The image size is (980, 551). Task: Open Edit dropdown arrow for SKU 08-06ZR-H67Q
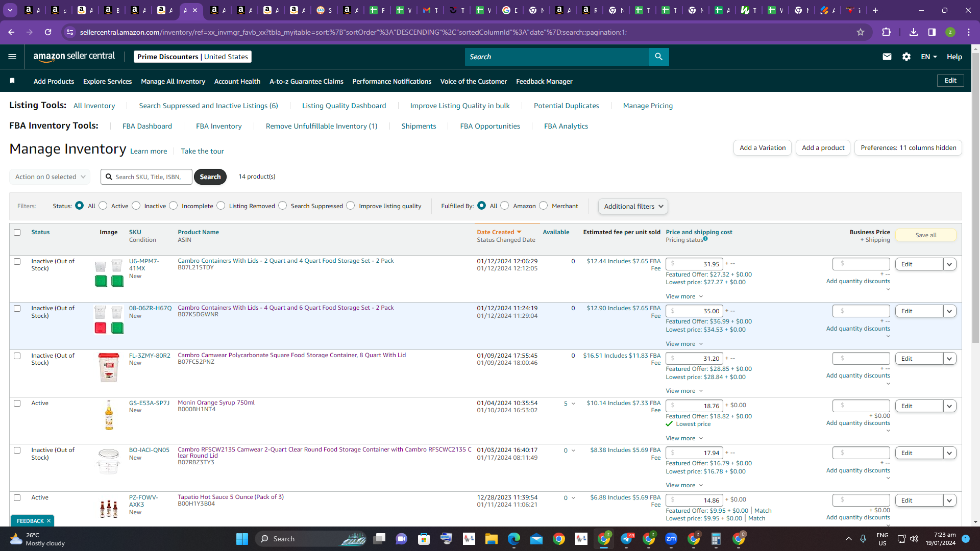pyautogui.click(x=949, y=311)
